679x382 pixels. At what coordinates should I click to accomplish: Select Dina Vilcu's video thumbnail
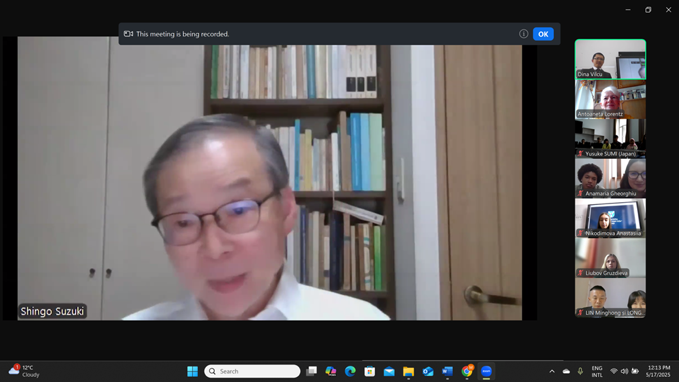click(610, 59)
